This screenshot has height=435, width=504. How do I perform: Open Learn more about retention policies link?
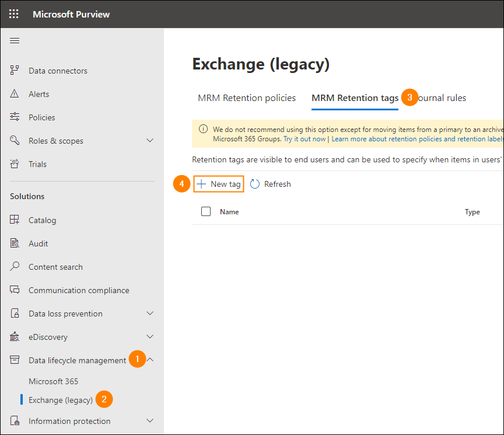tap(417, 139)
